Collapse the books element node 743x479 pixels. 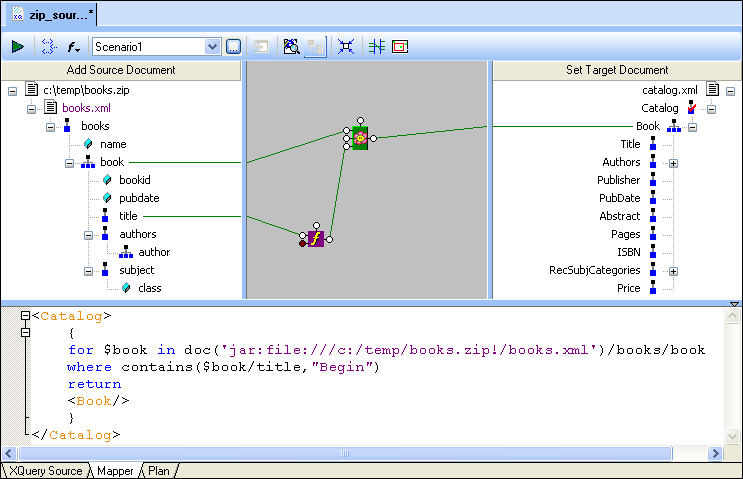pos(50,127)
